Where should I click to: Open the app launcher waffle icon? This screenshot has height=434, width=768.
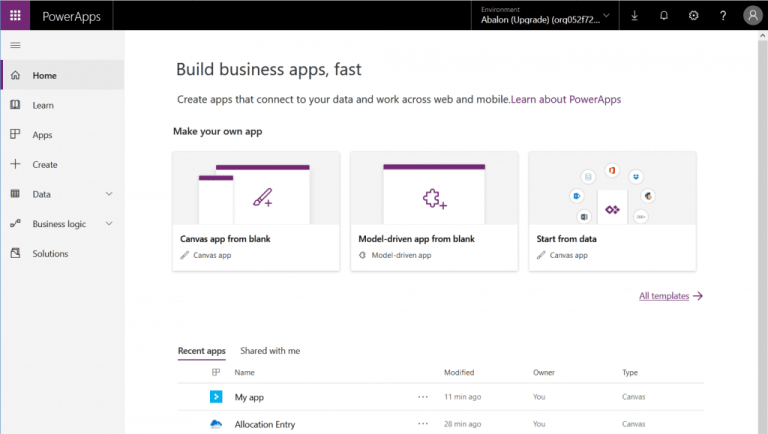[x=15, y=16]
